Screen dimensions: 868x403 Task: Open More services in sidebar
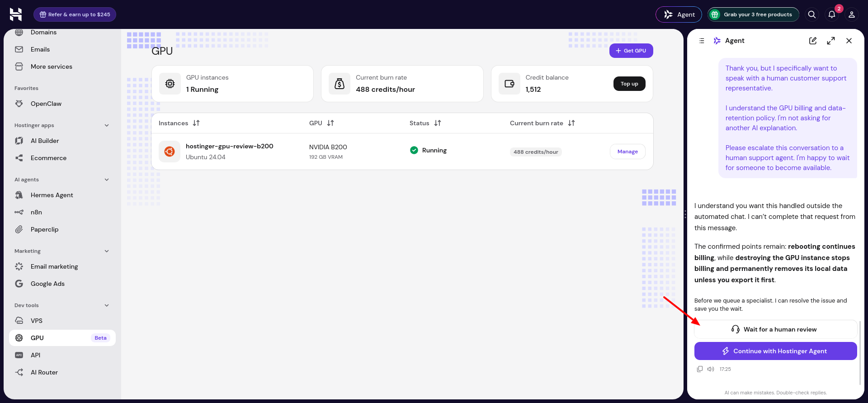point(62,66)
